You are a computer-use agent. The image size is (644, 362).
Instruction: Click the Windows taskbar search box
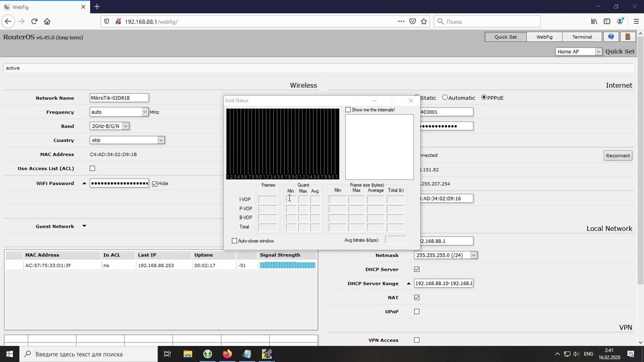89,354
